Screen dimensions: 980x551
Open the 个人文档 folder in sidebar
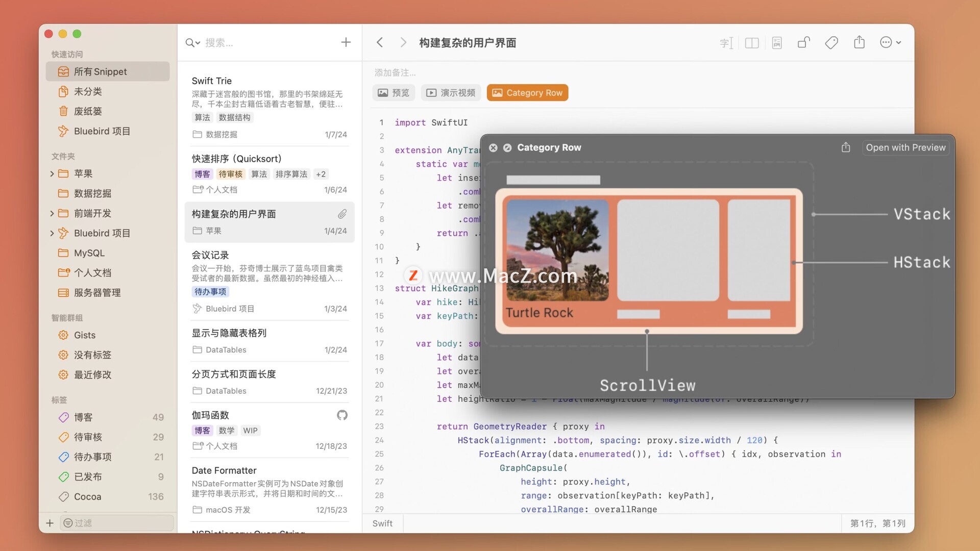(108, 273)
